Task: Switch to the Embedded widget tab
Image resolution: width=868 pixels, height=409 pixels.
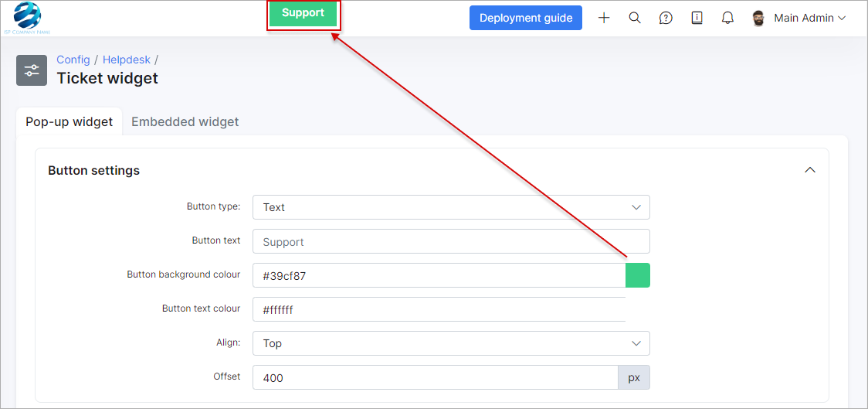Action: click(185, 121)
